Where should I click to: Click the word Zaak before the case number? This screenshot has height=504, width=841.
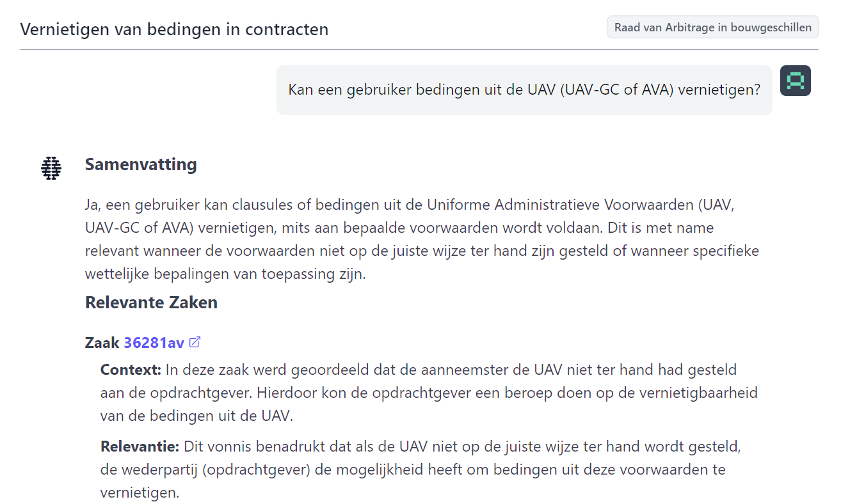point(102,343)
